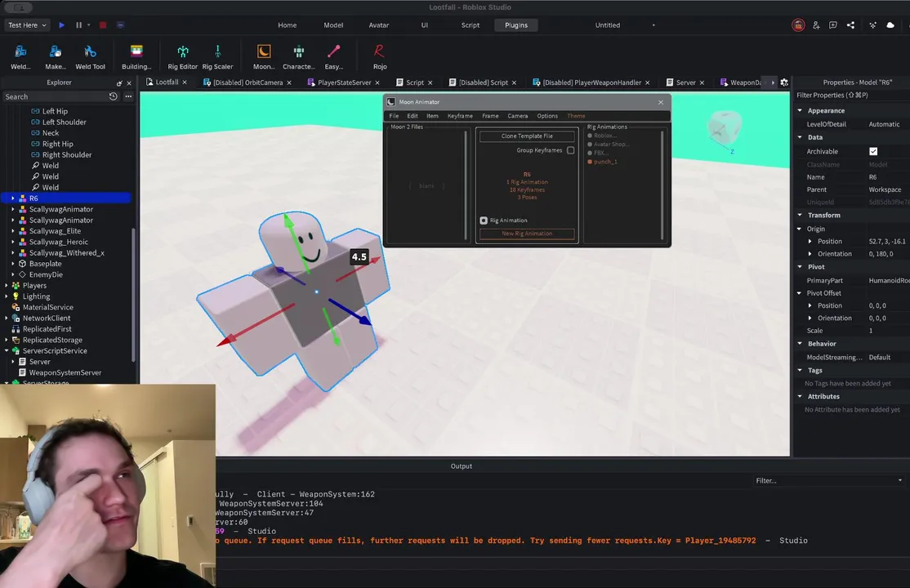This screenshot has height=588, width=910.
Task: Collapse the Transform properties section
Action: point(800,215)
